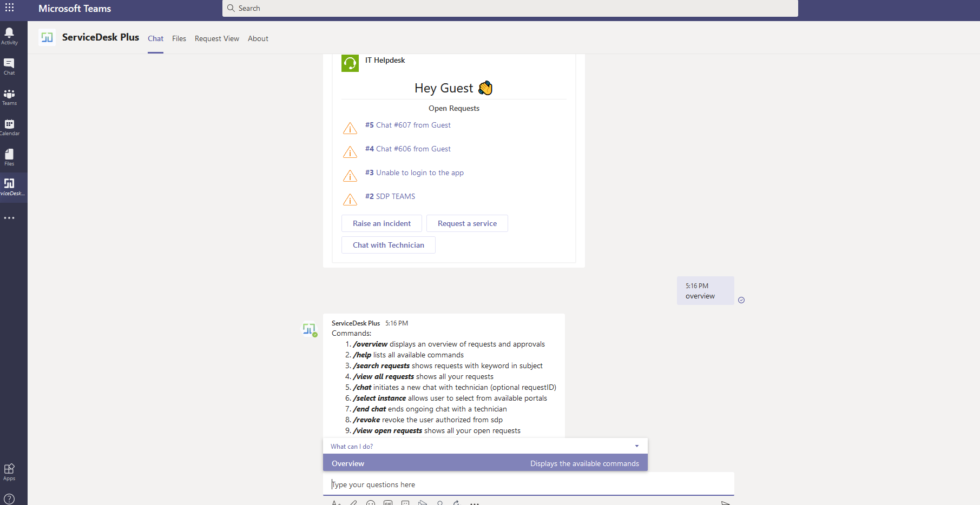Viewport: 980px width, 505px height.
Task: Open the emoji picker below compose box
Action: tap(371, 503)
